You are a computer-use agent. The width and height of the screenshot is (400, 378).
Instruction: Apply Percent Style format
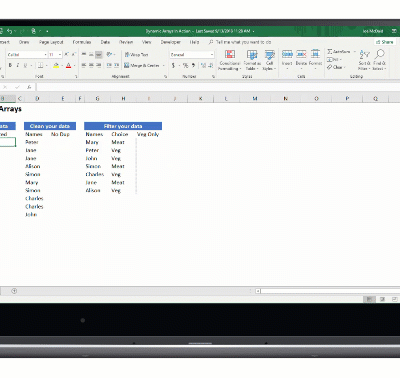coord(186,65)
